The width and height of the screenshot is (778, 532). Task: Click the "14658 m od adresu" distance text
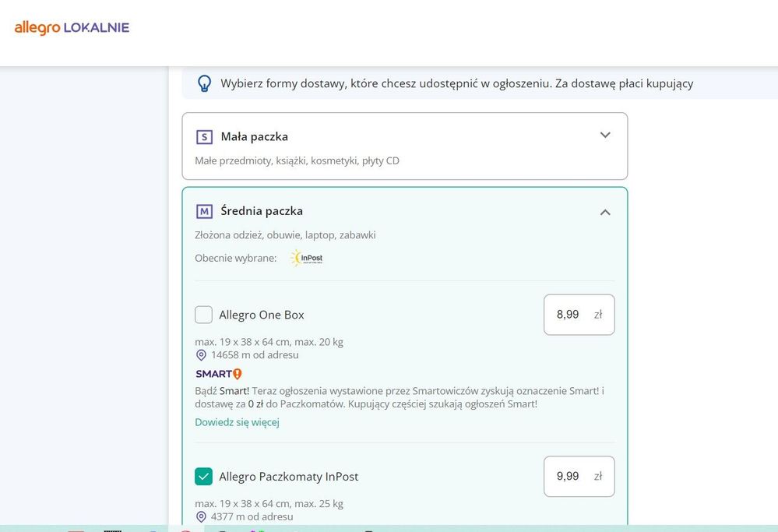point(255,355)
